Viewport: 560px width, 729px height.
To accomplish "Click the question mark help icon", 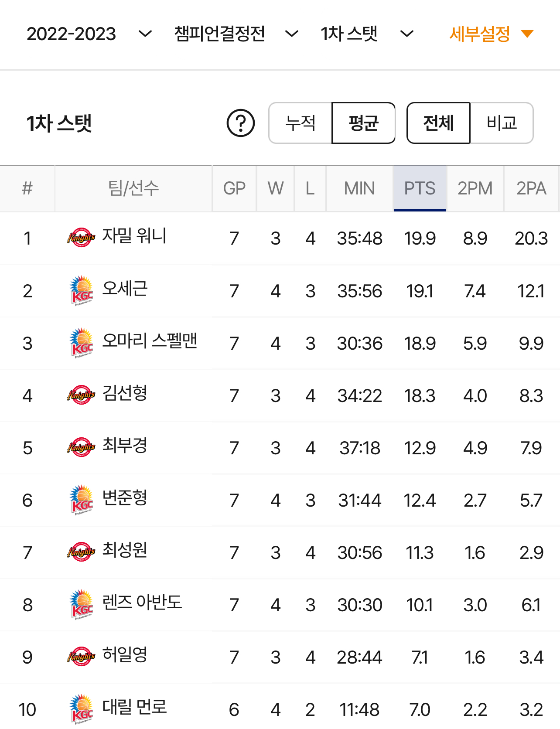I will coord(241,123).
